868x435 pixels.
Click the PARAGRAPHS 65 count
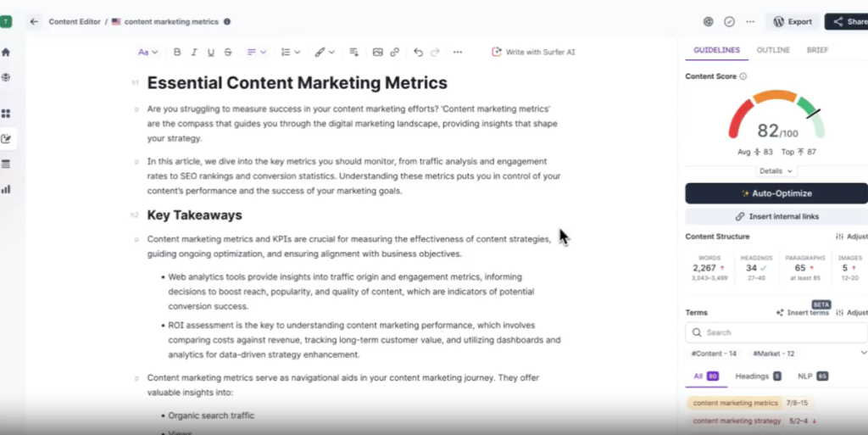tap(805, 268)
